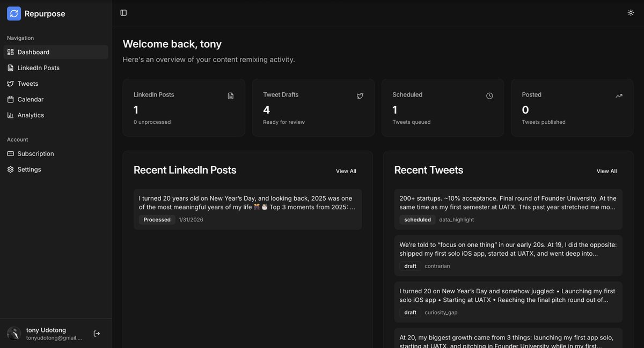Open Analytics in the sidebar
This screenshot has width=644, height=348.
(56, 115)
